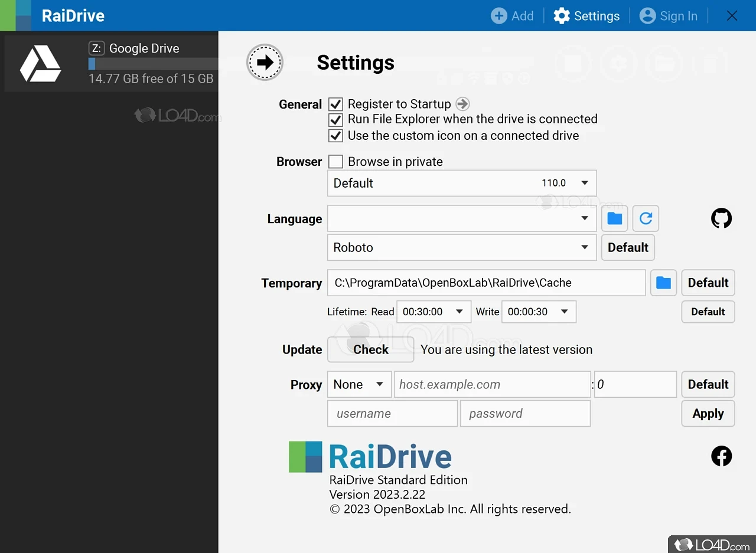Click Add in the top bar
The image size is (756, 553).
point(512,16)
